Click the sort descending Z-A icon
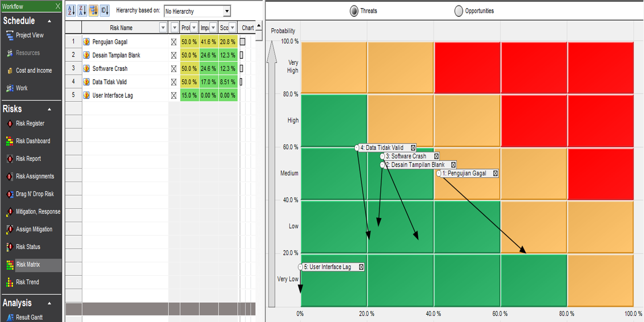The image size is (644, 322). [x=82, y=10]
